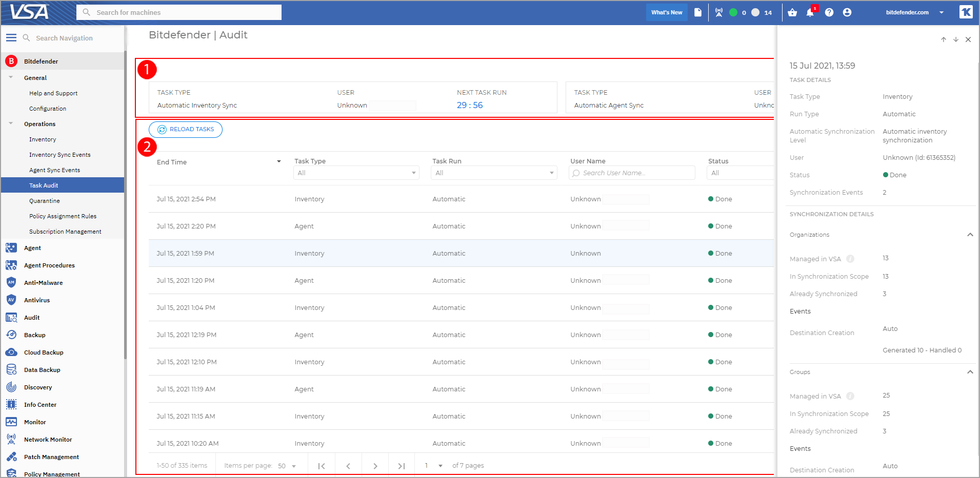Click the shopping basket icon in header
This screenshot has width=980, height=478.
(792, 13)
